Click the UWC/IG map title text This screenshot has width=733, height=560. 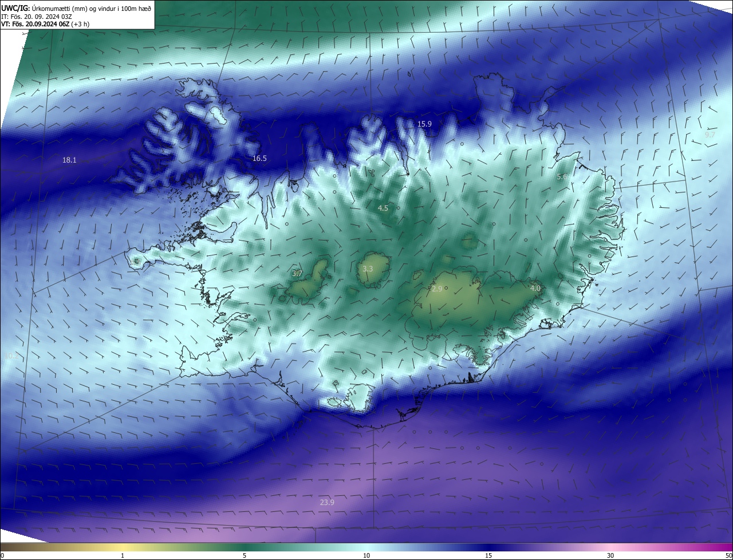point(76,8)
